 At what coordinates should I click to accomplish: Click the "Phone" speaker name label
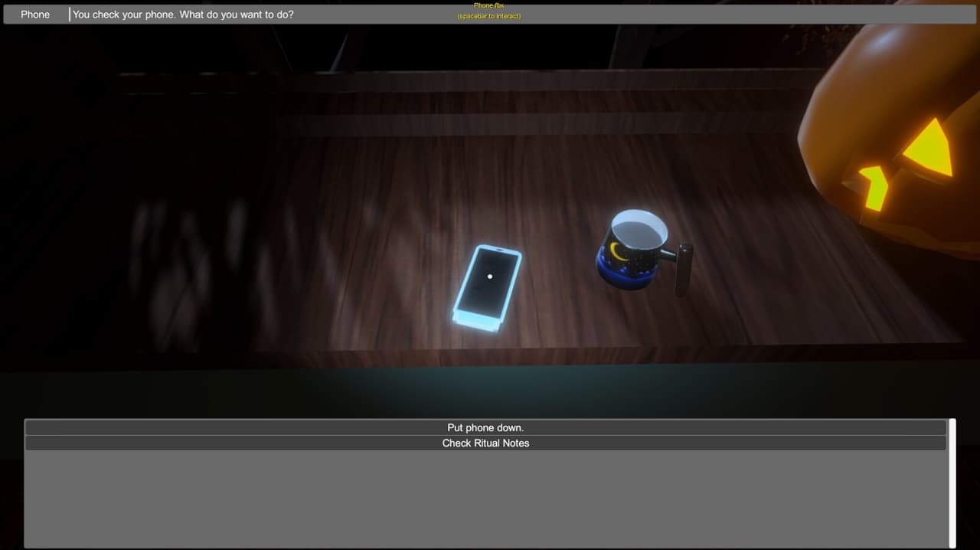(35, 15)
